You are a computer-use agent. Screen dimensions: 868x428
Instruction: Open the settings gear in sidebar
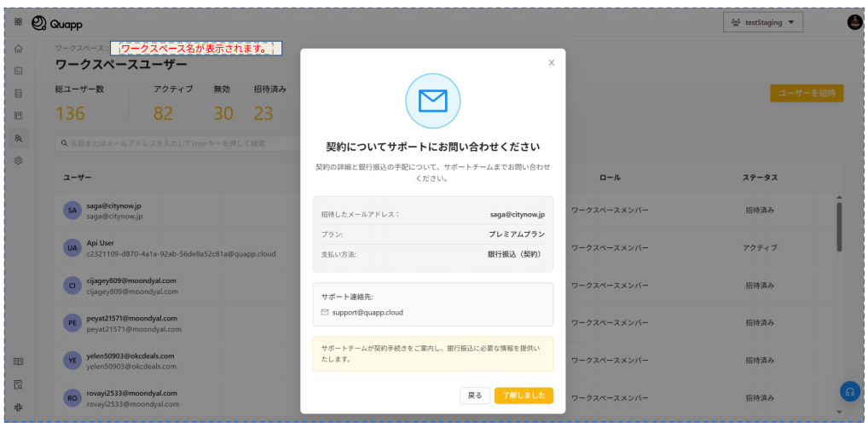[18, 159]
